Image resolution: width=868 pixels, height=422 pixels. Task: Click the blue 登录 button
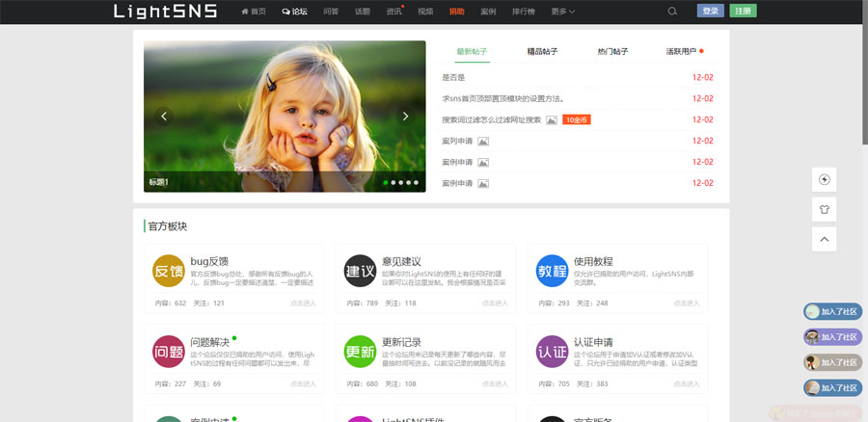pos(710,11)
